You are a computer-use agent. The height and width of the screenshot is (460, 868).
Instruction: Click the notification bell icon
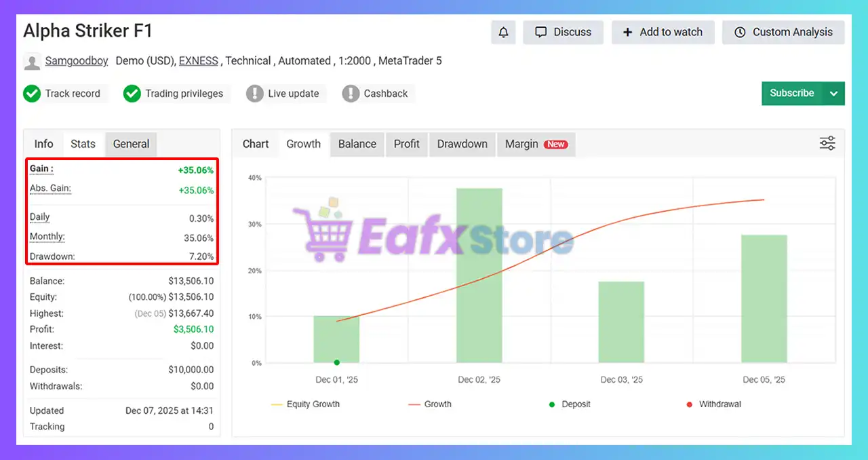tap(503, 33)
